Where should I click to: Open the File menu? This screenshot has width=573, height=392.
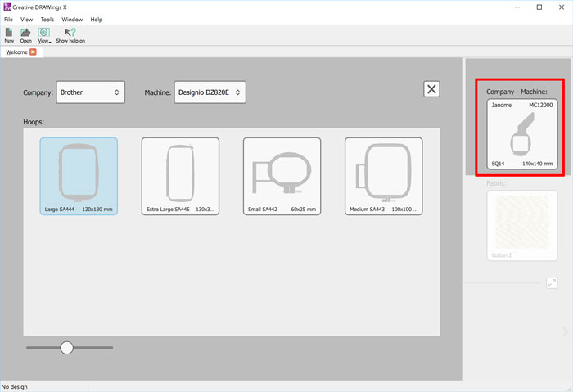[x=8, y=19]
